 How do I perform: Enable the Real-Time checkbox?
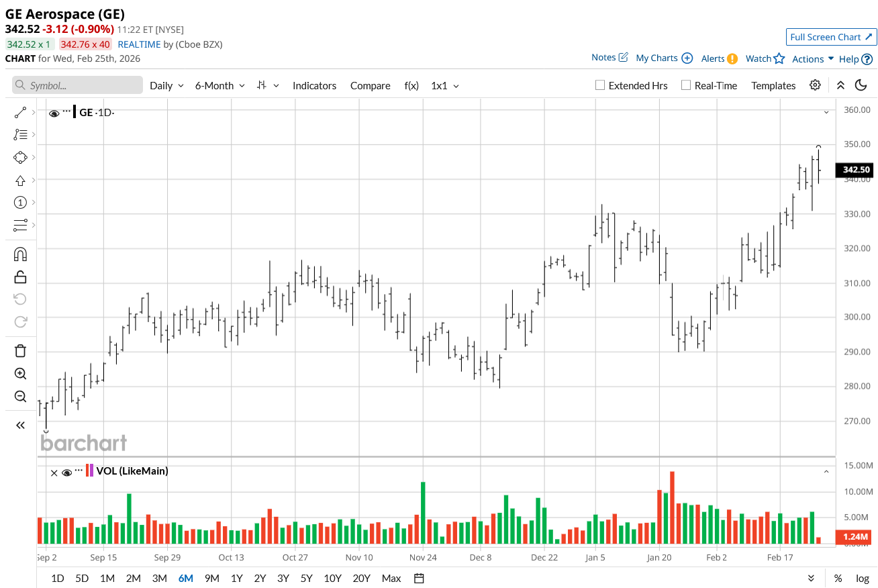(685, 85)
